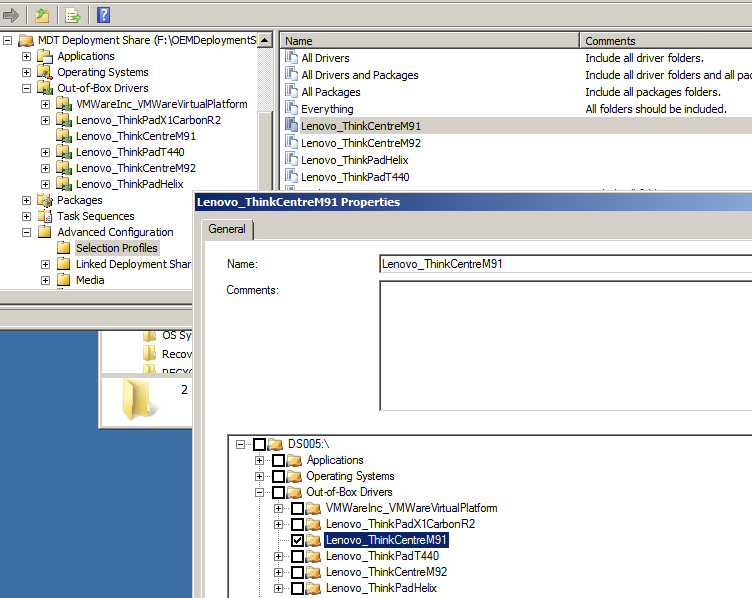The width and height of the screenshot is (752, 598).
Task: Check the Lenovo_ThinkPadT440 checkbox in properties
Action: pos(297,556)
